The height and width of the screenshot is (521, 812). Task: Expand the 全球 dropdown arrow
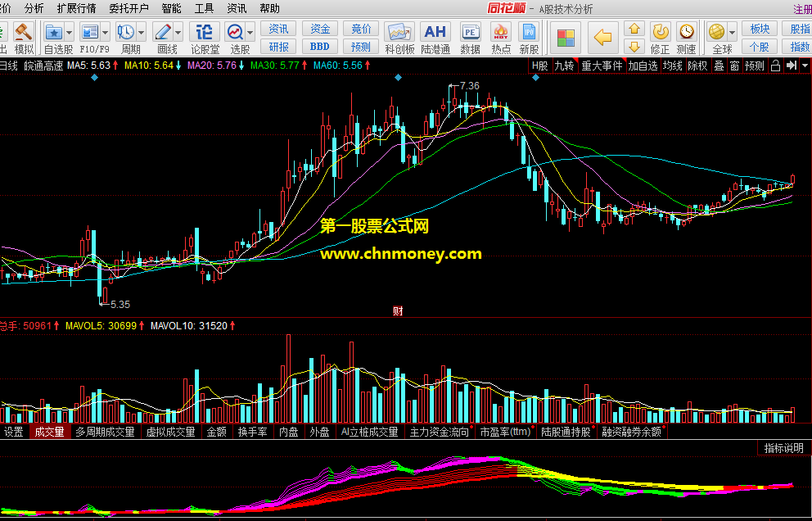pos(733,32)
